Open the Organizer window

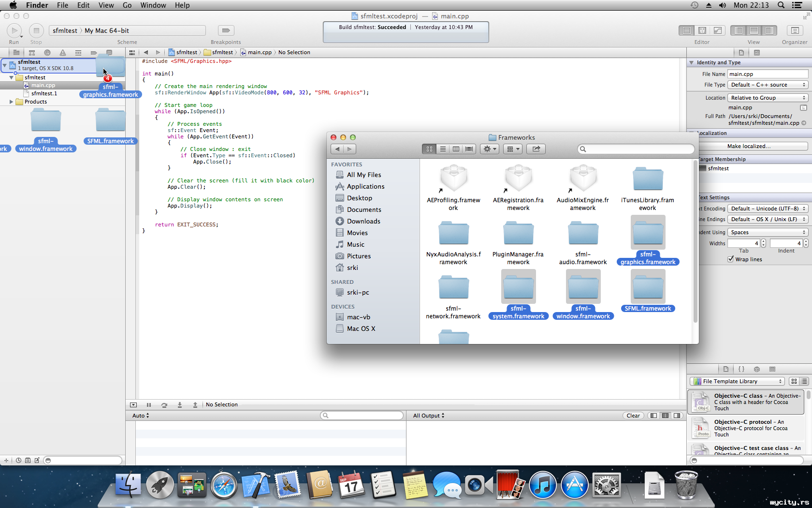pos(795,30)
